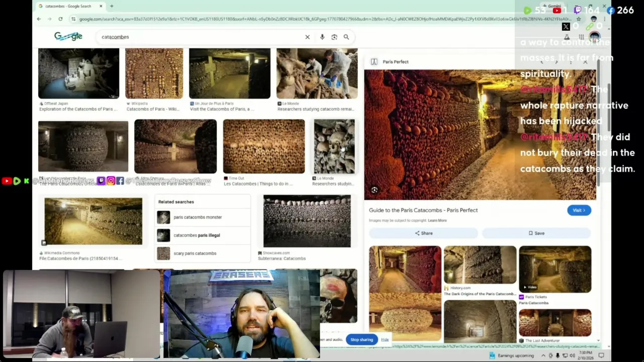The height and width of the screenshot is (362, 644).
Task: Open Le Monde researchers studying catacomb image
Action: 317,73
